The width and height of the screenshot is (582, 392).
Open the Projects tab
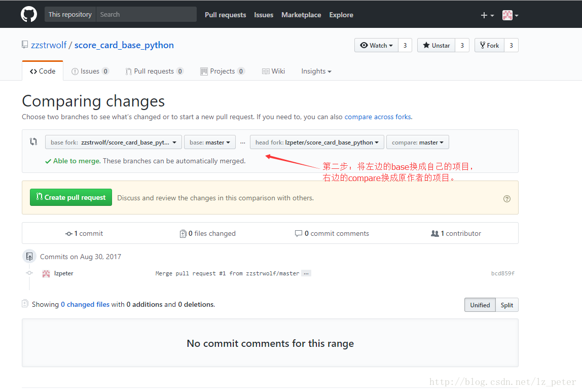[223, 72]
